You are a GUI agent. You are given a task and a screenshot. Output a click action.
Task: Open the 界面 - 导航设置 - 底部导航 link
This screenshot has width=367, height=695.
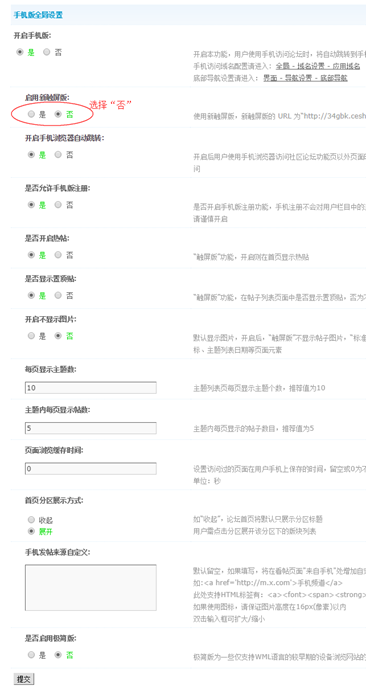point(305,78)
